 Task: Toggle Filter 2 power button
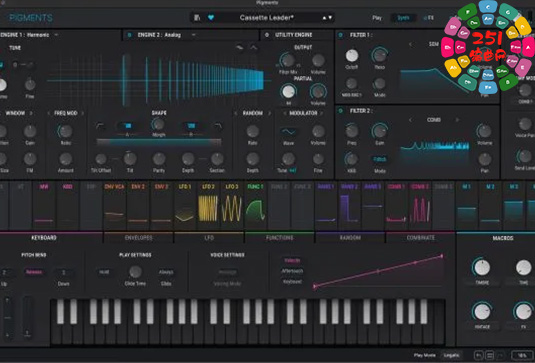tap(340, 111)
